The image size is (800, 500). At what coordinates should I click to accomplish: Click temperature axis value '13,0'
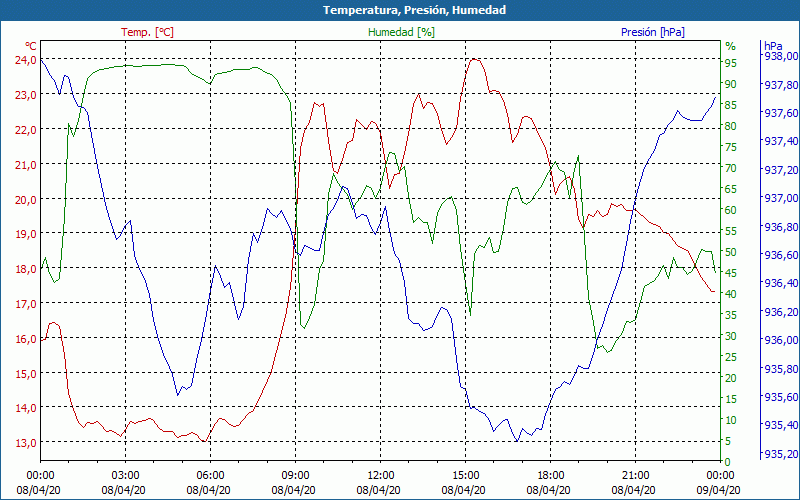(26, 443)
